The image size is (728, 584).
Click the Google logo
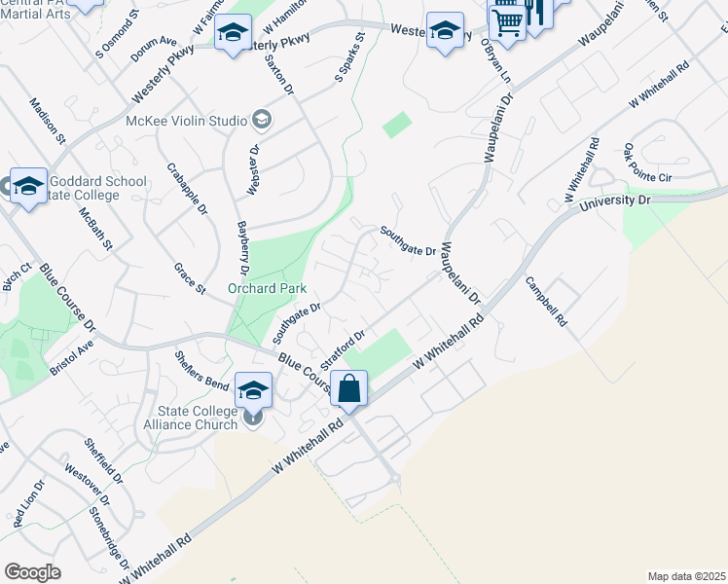pos(32,572)
